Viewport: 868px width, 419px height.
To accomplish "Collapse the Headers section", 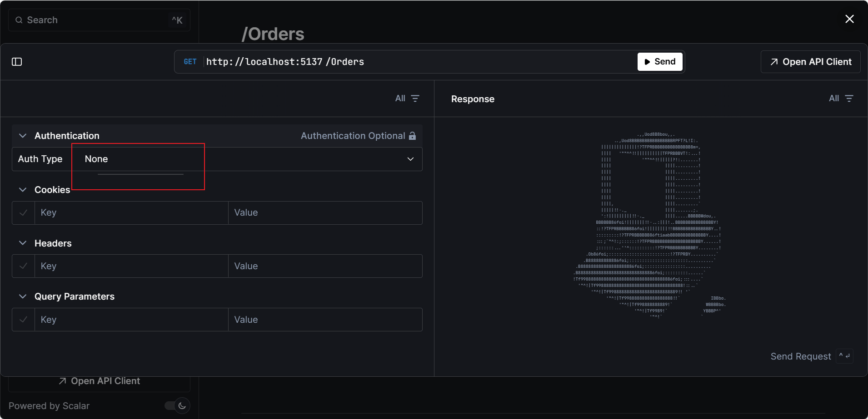I will [23, 243].
